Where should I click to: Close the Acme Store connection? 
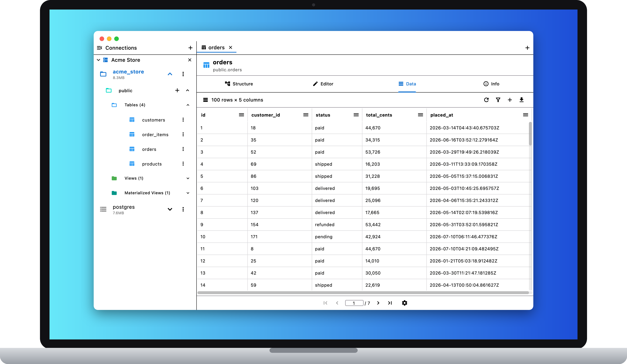(190, 60)
